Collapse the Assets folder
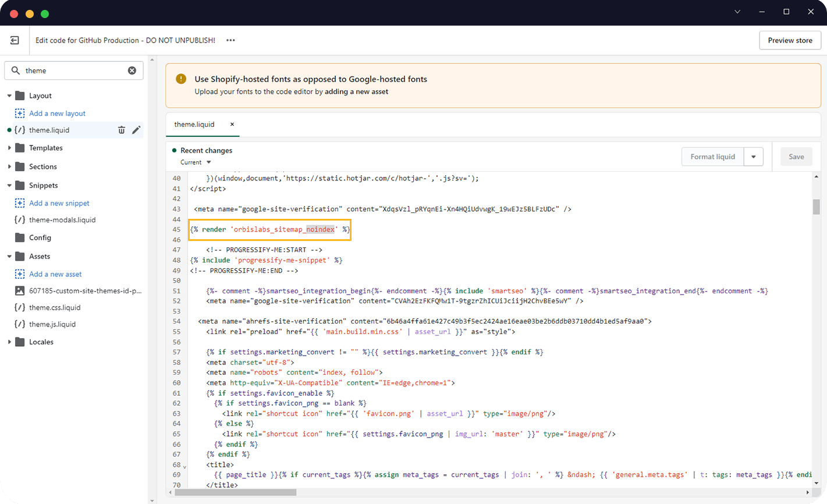Screen dimensions: 827x504 click(9, 256)
